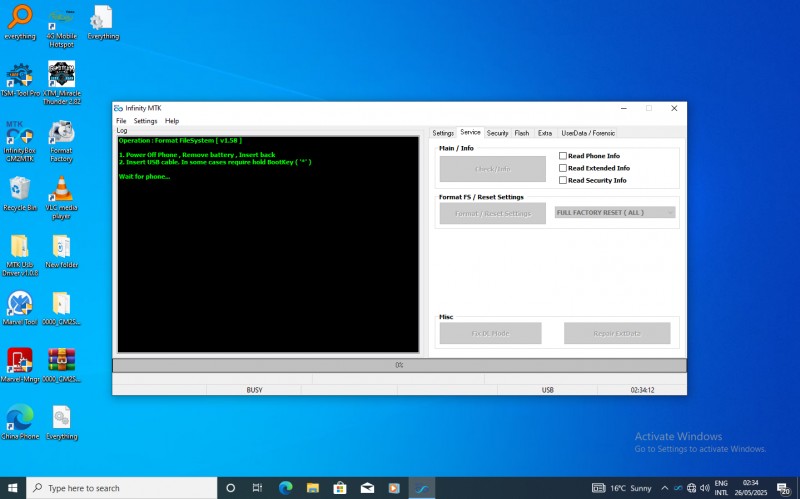Open Microsoft Store from taskbar
The height and width of the screenshot is (499, 800).
point(340,488)
